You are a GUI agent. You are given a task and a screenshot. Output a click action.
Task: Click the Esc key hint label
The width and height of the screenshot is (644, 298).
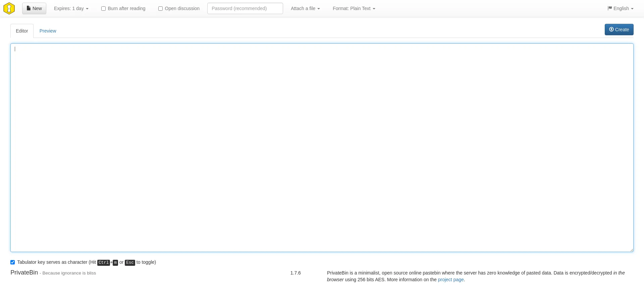(x=130, y=262)
